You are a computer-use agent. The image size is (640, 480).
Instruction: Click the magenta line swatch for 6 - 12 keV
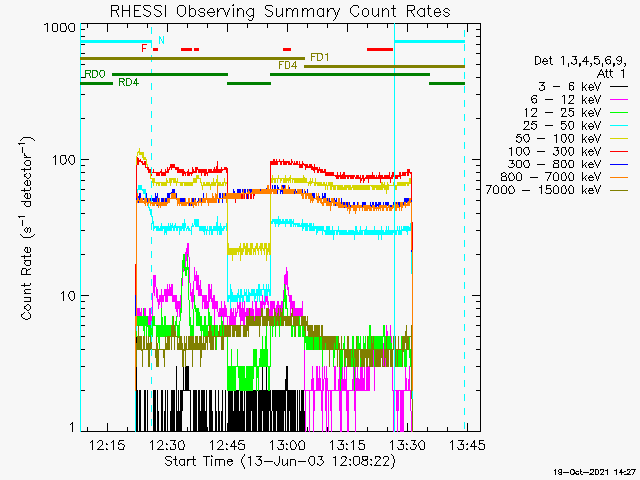(x=619, y=100)
